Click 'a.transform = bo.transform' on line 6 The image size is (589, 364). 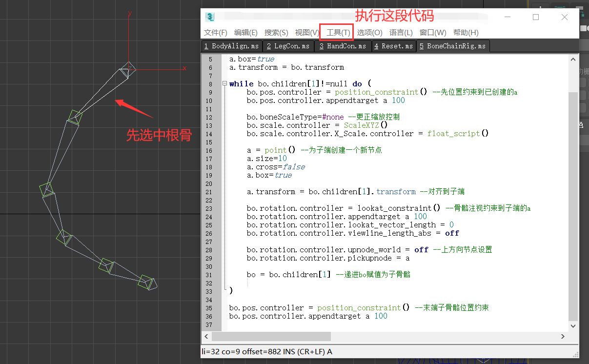tap(286, 67)
